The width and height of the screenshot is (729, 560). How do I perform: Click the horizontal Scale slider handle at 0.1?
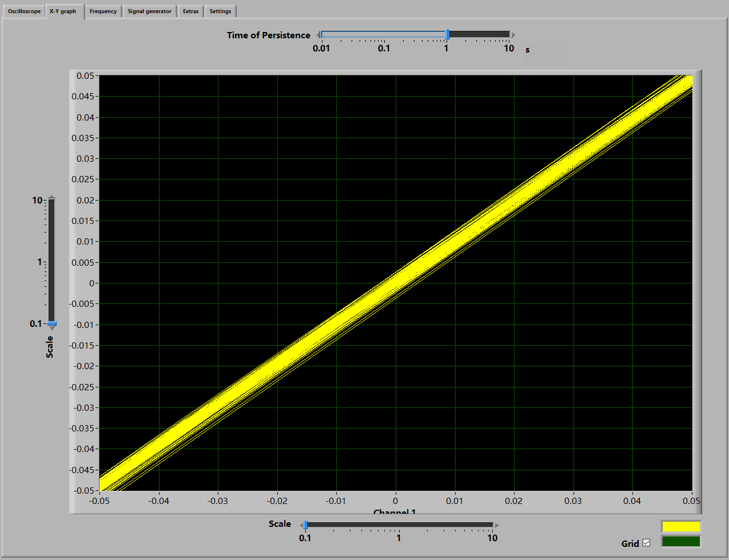(306, 525)
